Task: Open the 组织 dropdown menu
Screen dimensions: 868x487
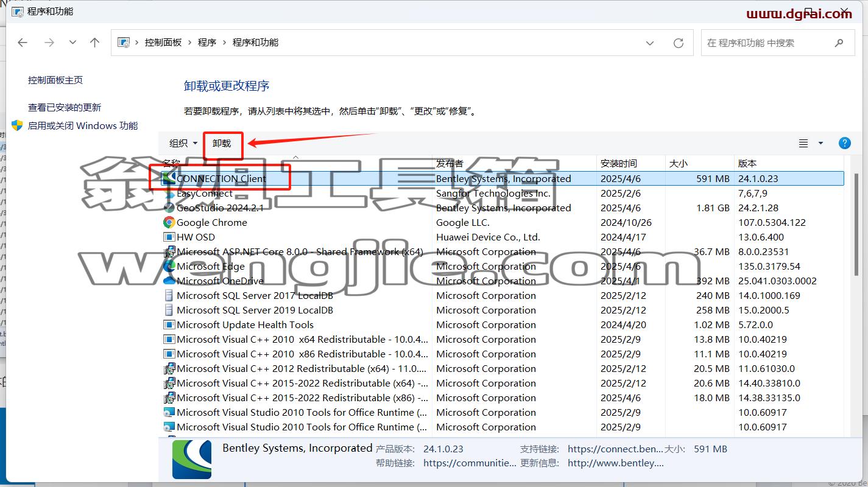Action: pos(183,144)
